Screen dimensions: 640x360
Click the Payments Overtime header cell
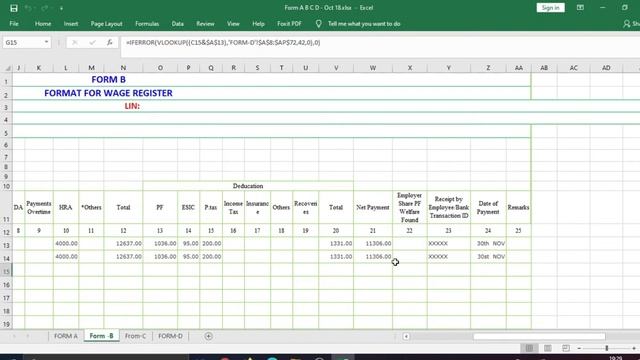click(39, 207)
